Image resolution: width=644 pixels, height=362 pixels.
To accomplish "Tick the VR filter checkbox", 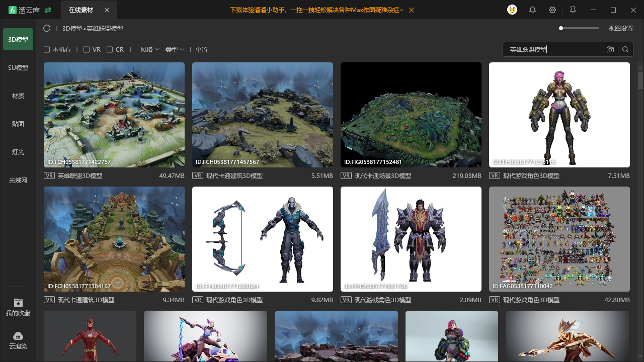I will [x=87, y=50].
